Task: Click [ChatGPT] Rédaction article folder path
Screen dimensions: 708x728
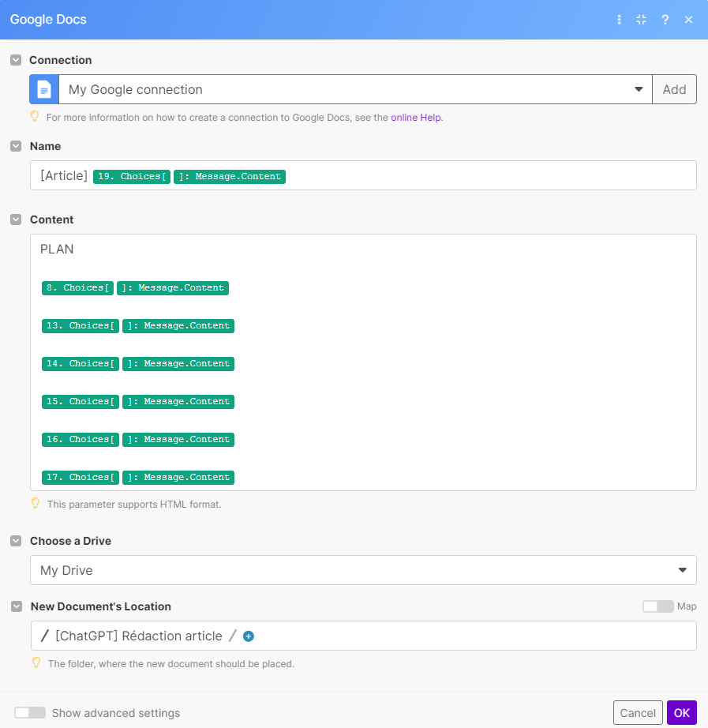Action: 139,636
